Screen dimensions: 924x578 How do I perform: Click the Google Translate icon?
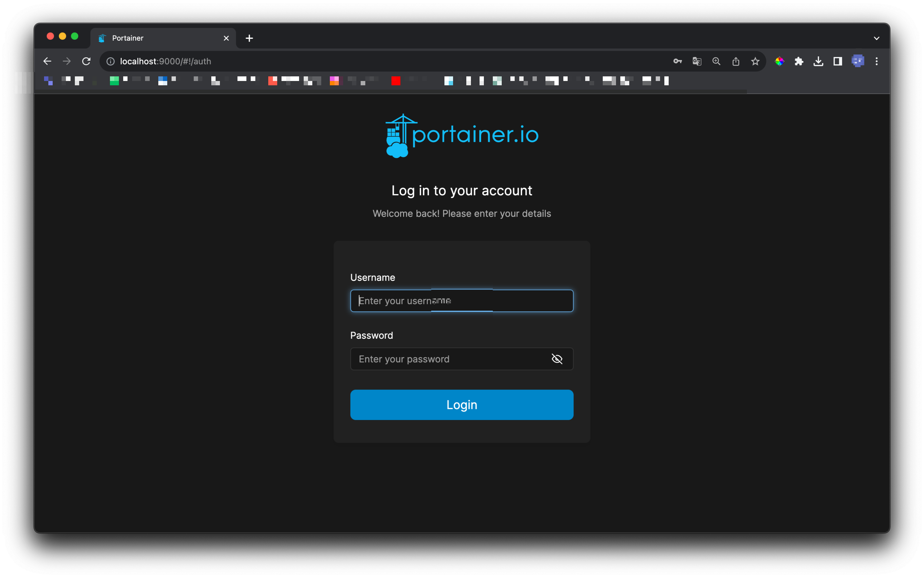pos(696,61)
